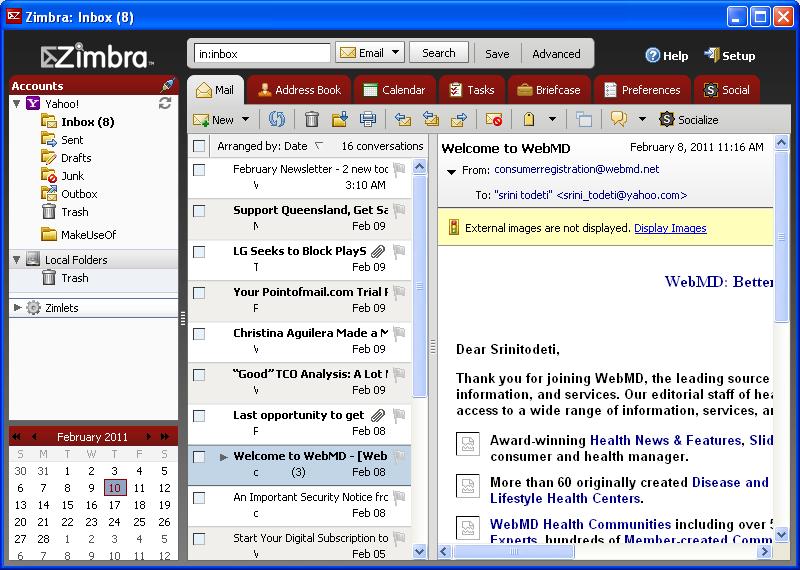
Task: Click the view conversation bubbles icon
Action: [x=619, y=119]
